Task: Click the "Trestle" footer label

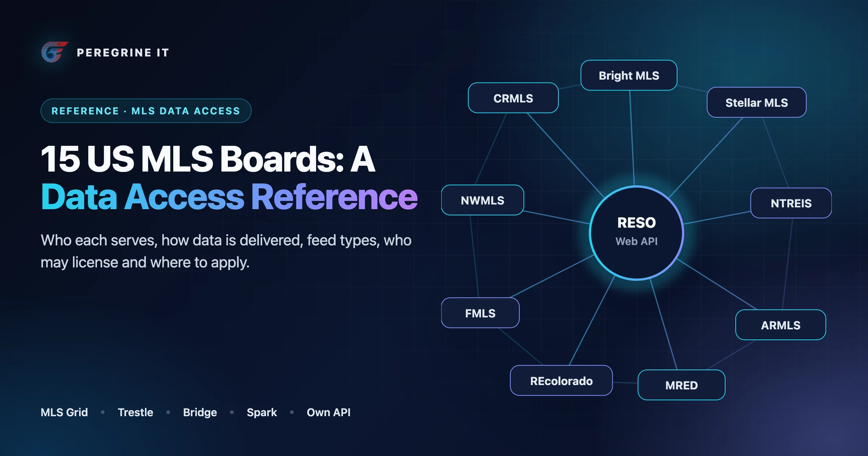Action: click(x=136, y=412)
